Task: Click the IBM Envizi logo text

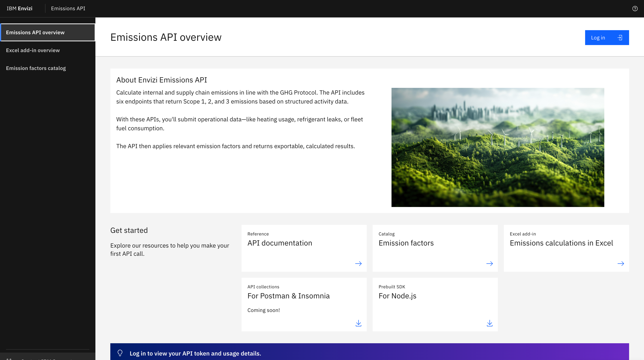Action: (20, 9)
